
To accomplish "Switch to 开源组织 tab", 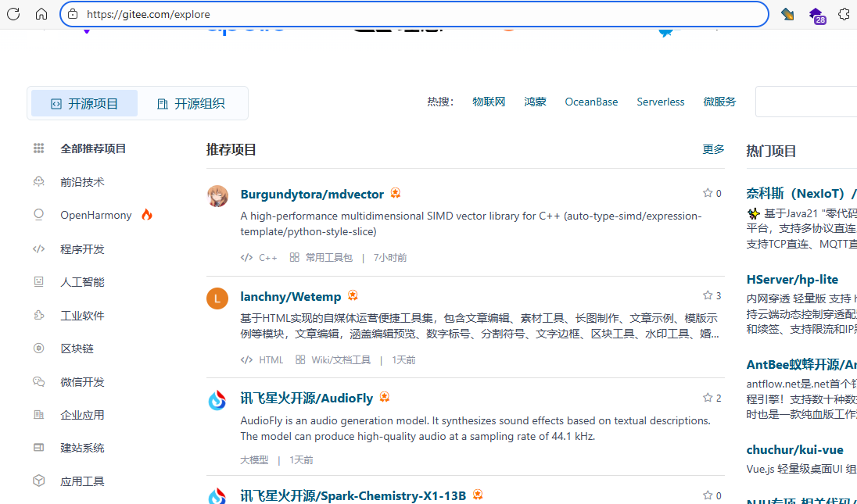I will (x=191, y=103).
